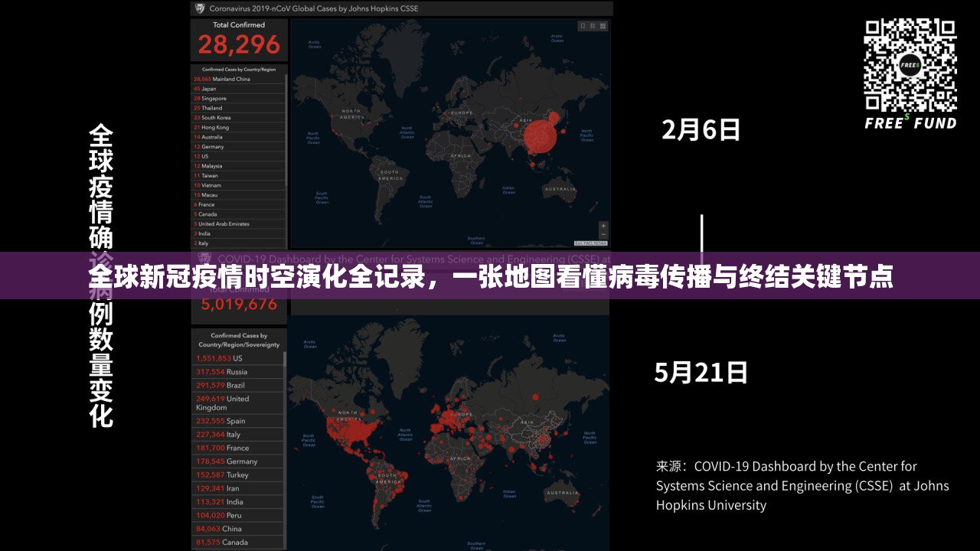Click the Total Confirmed counter panel
The height and width of the screenshot is (551, 980).
click(238, 37)
